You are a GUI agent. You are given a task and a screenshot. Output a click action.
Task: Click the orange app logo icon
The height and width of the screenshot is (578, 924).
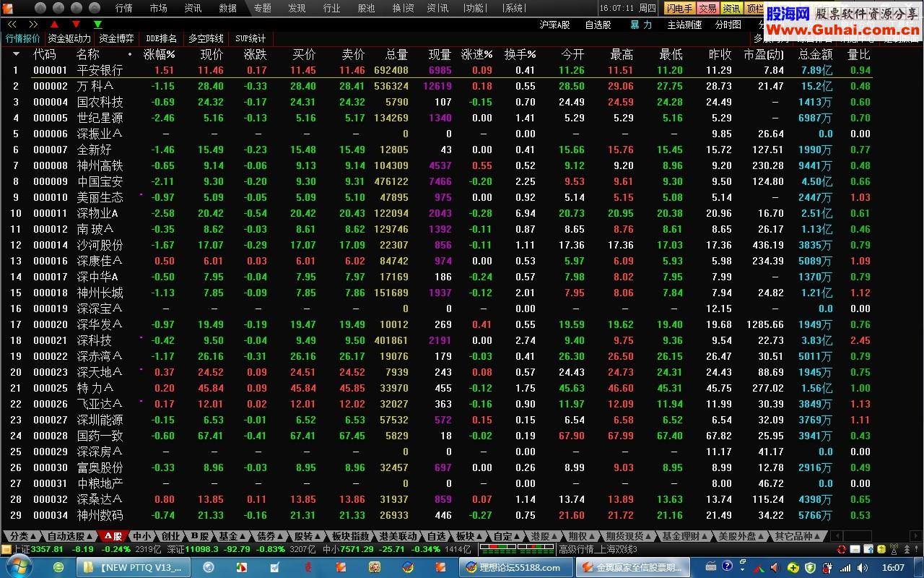9,8
